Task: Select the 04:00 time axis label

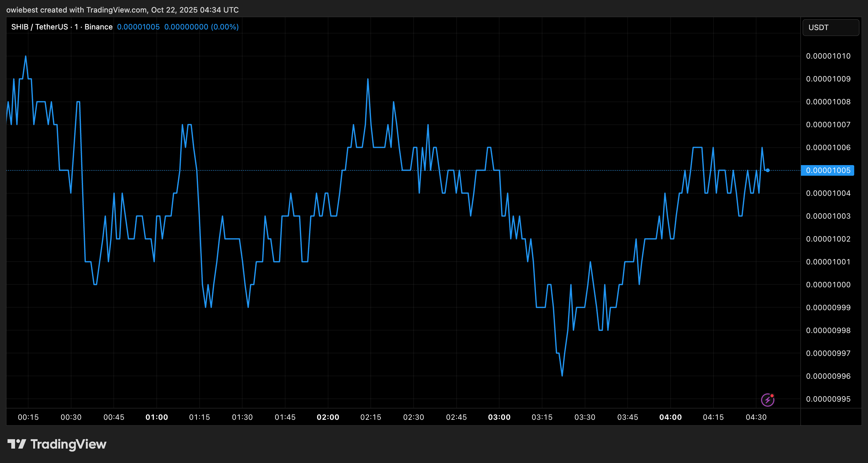Action: [670, 417]
